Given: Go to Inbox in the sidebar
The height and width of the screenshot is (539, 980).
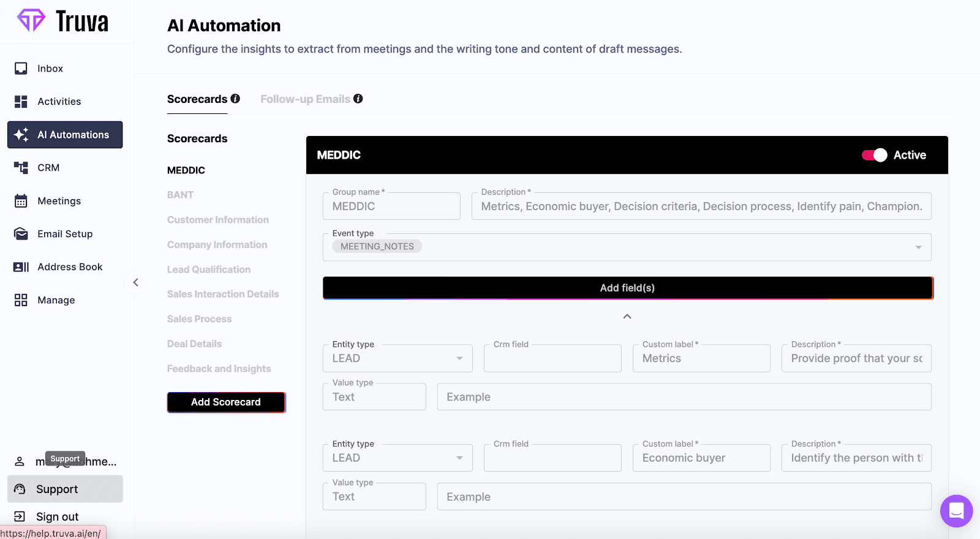Looking at the screenshot, I should pos(65,69).
